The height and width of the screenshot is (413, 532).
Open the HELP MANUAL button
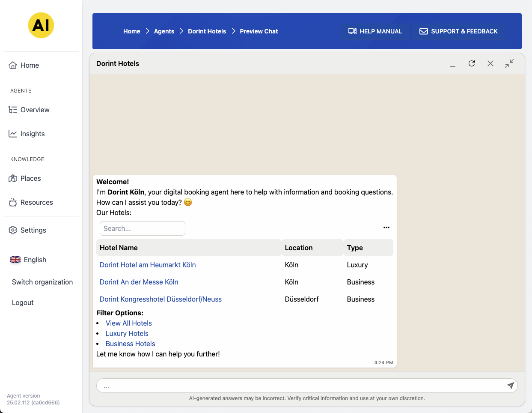375,31
